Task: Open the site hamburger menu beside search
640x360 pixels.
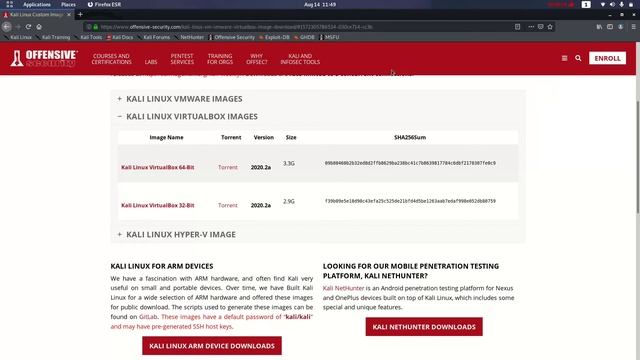Action: click(564, 58)
